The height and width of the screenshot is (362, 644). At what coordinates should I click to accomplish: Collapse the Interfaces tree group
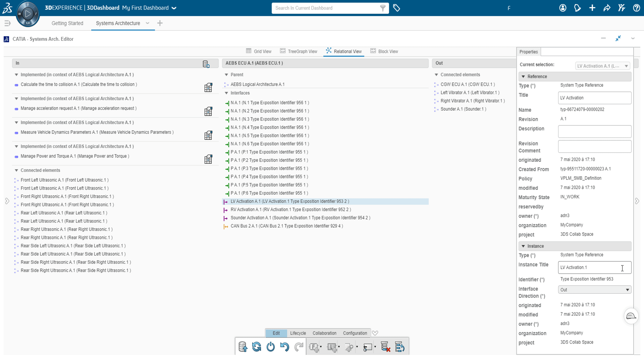pyautogui.click(x=226, y=93)
